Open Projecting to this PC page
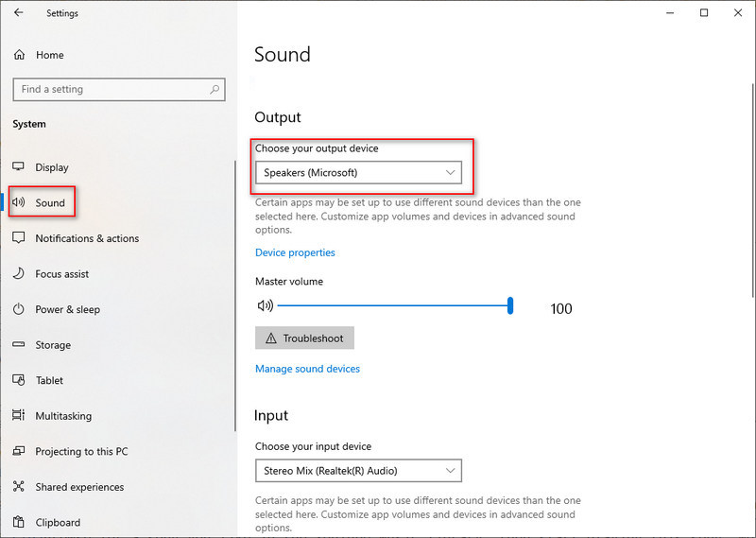Viewport: 756px width, 538px height. click(82, 452)
